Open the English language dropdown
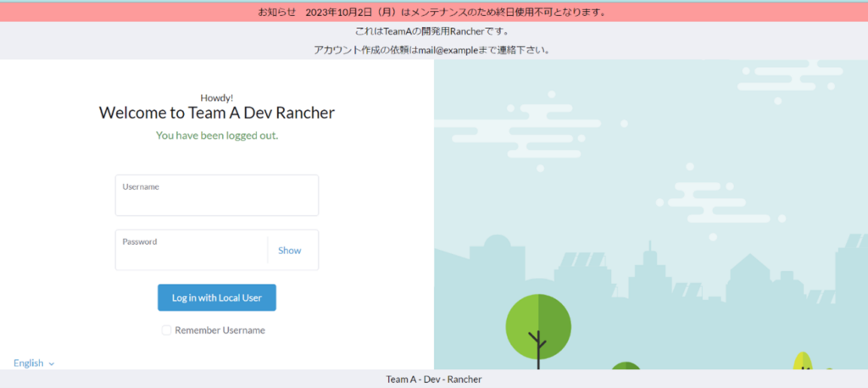 click(x=29, y=363)
